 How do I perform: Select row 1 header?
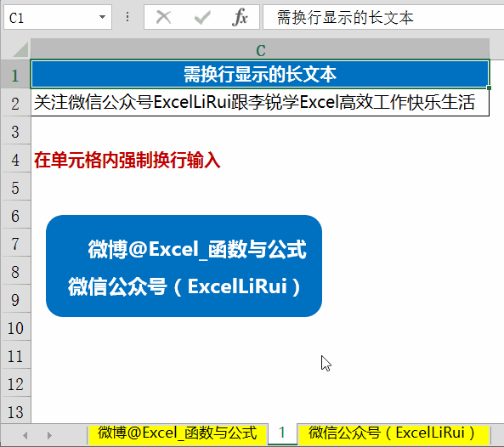pos(15,75)
